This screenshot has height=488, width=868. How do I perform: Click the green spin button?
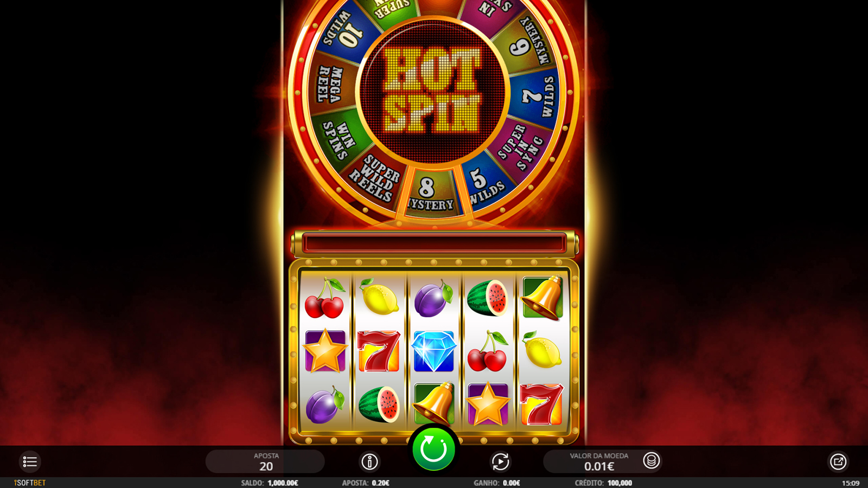pyautogui.click(x=433, y=450)
